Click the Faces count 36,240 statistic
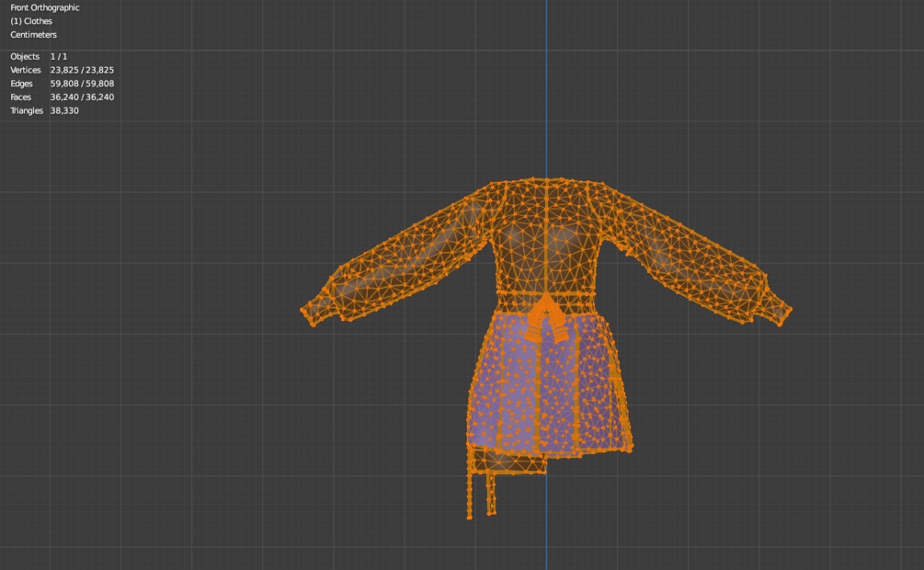 [x=62, y=97]
